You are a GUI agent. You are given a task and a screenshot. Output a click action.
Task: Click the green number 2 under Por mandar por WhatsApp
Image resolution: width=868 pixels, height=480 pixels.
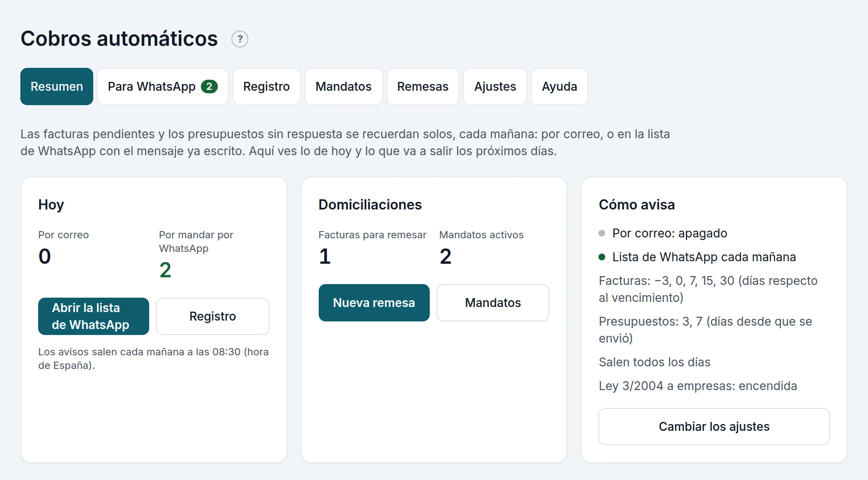click(165, 270)
